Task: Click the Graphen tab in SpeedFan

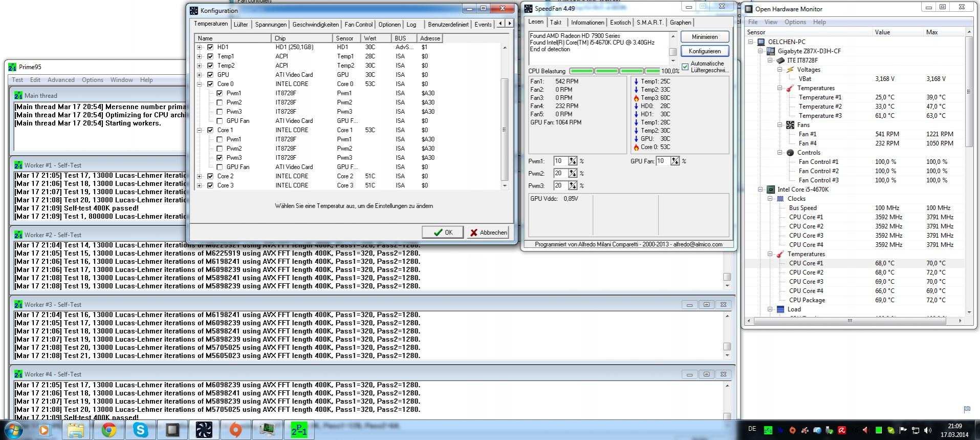Action: pyautogui.click(x=681, y=23)
